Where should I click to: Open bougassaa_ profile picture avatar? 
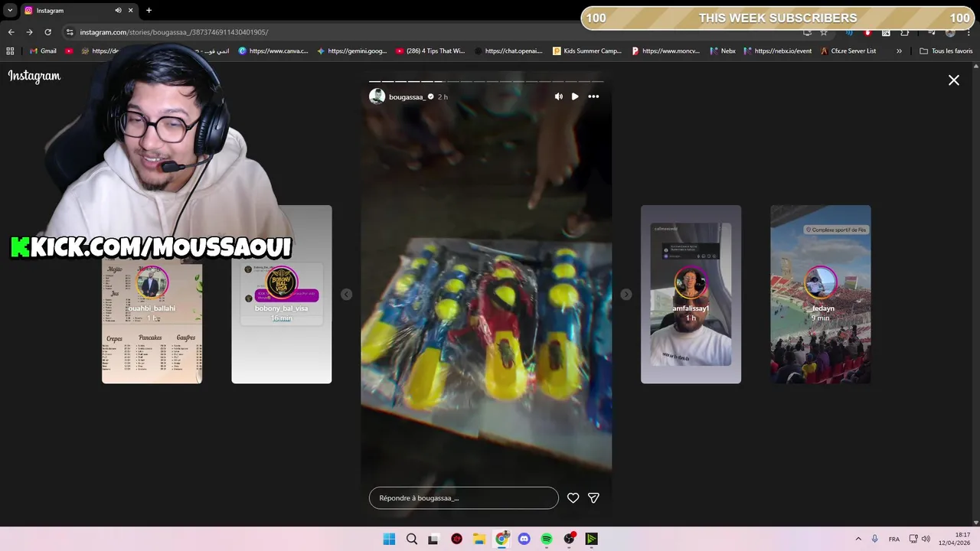[377, 96]
